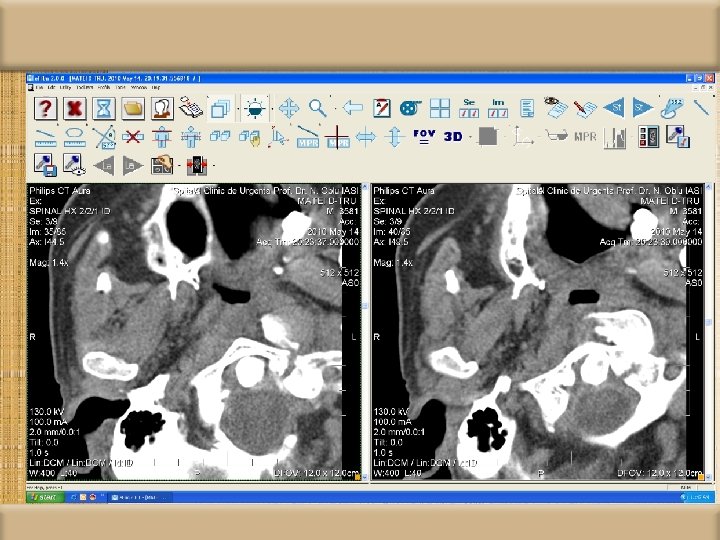The width and height of the screenshot is (720, 540).
Task: Go to previous study with left St arrow
Action: coord(614,108)
